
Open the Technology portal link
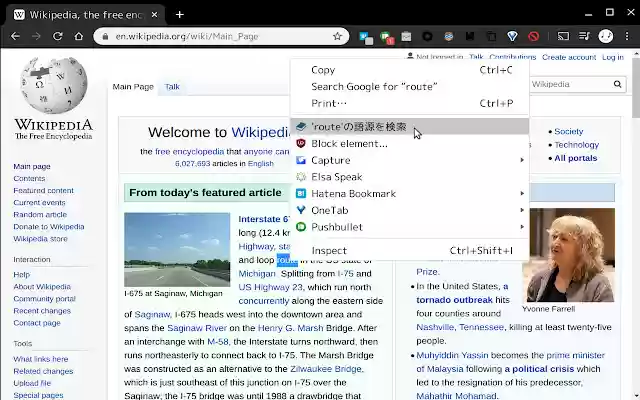[x=576, y=145]
